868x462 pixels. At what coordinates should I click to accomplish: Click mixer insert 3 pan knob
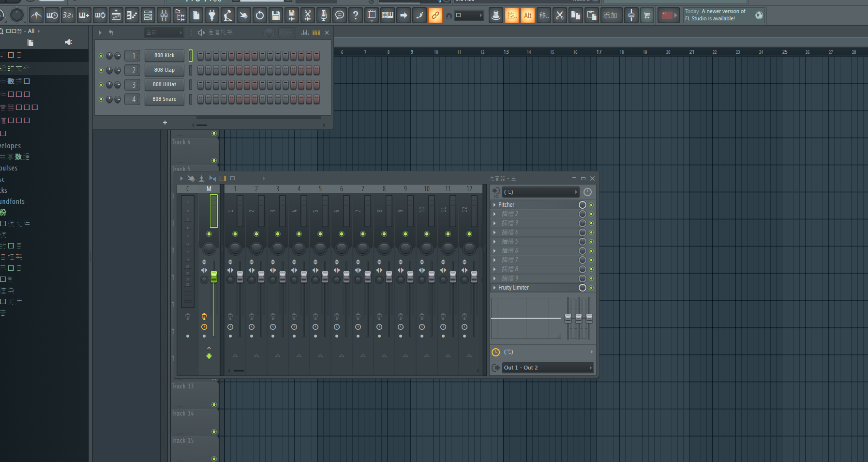pos(278,248)
